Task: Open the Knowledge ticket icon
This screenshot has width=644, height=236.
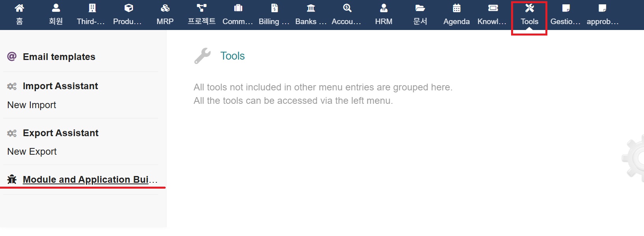Action: [x=493, y=8]
